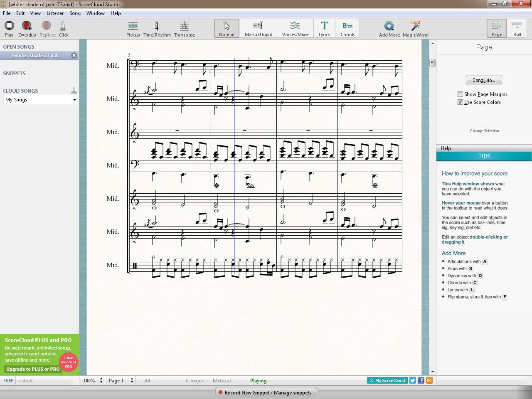Click Upgrade to PLUS or PRO
Viewport: 532px width, 399px height.
pyautogui.click(x=33, y=369)
